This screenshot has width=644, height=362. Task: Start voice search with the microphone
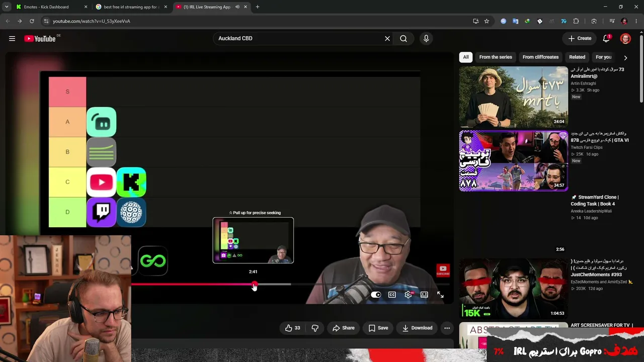tap(426, 39)
